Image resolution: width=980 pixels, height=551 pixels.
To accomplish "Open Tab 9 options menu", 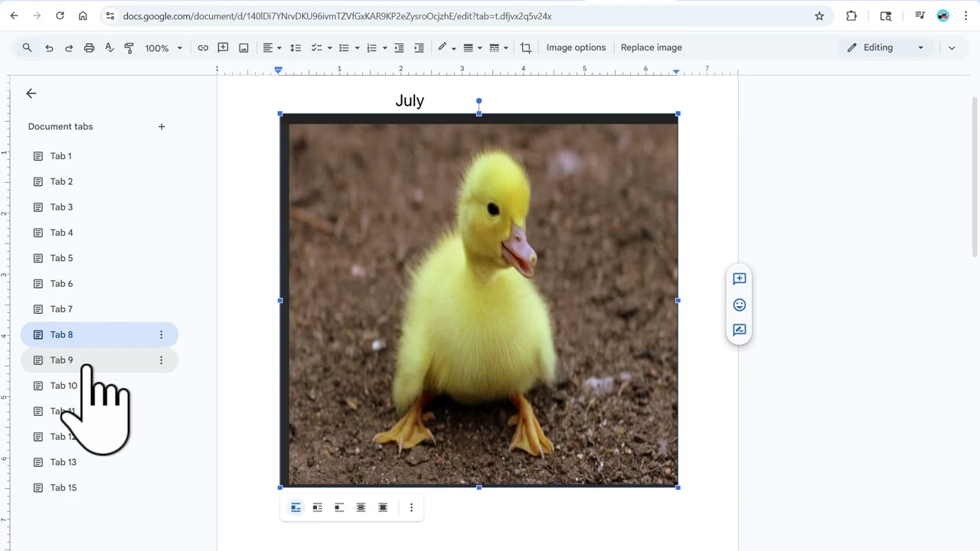I will [x=161, y=360].
